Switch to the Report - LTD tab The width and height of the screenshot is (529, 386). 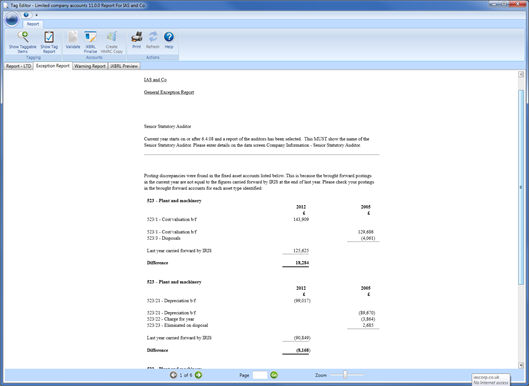(x=19, y=66)
